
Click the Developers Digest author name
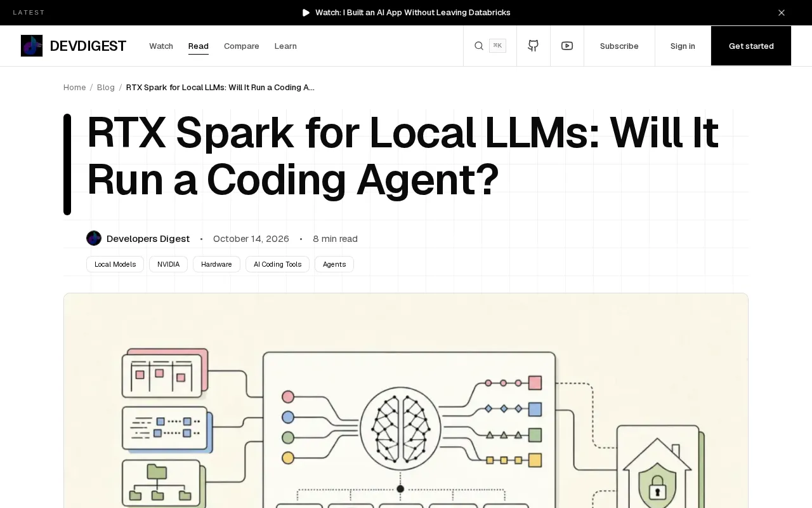148,239
